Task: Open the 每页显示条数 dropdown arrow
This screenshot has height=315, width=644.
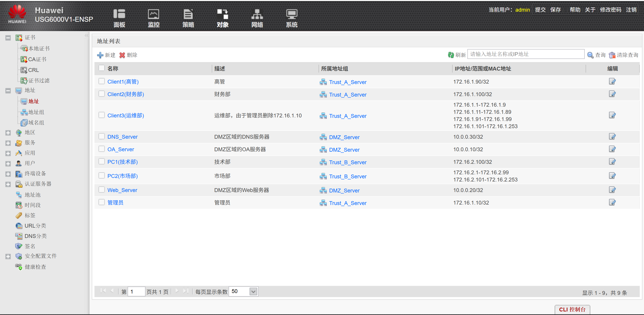Action: [x=253, y=291]
